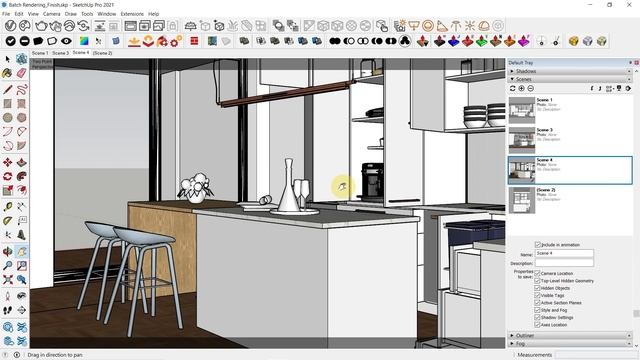Click the purple section plane icon

point(524,41)
